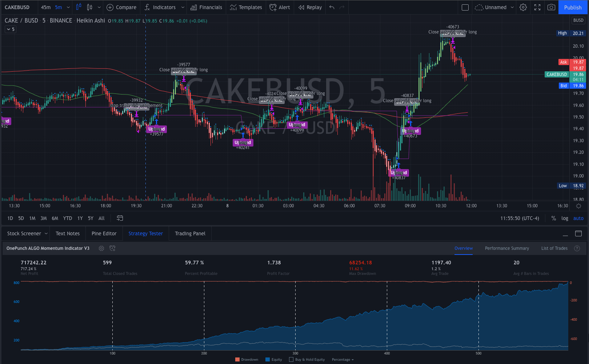Switch to the Strategy Tester tab
589x364 pixels.
(x=145, y=233)
